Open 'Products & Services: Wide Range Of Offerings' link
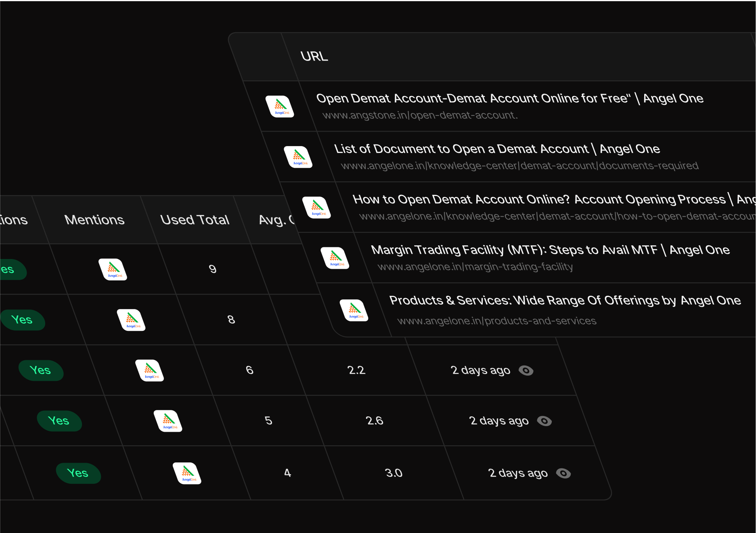 565,300
